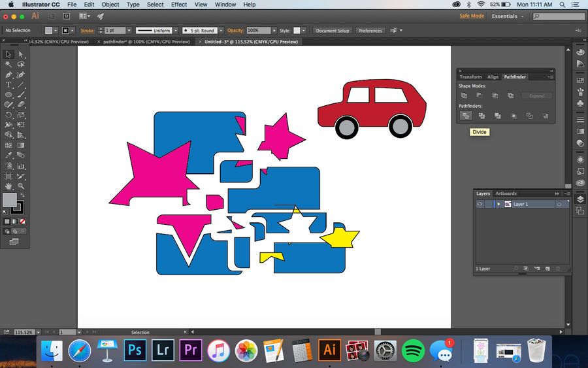Open the Essentials workspace dropdown
This screenshot has width=588, height=368.
(x=508, y=16)
